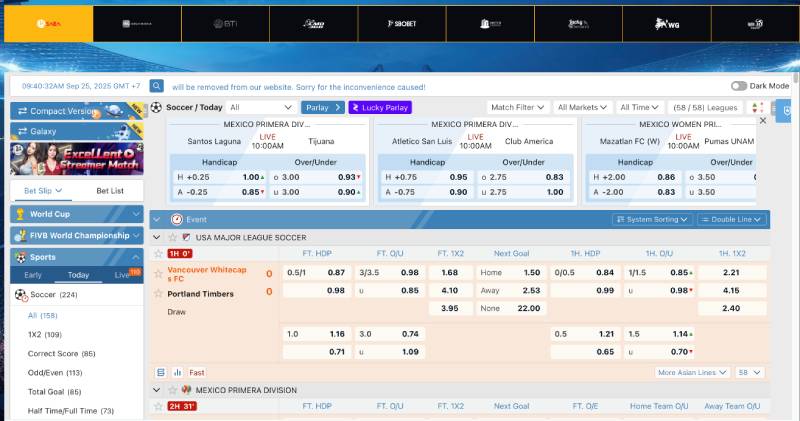Open the System Sorting dropdown
The width and height of the screenshot is (800, 421).
click(x=652, y=219)
